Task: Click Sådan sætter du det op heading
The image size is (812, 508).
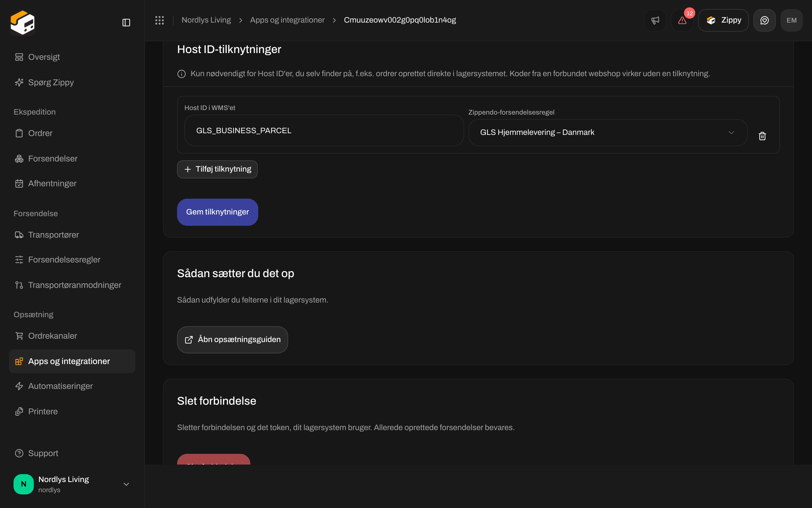Action: pos(235,273)
